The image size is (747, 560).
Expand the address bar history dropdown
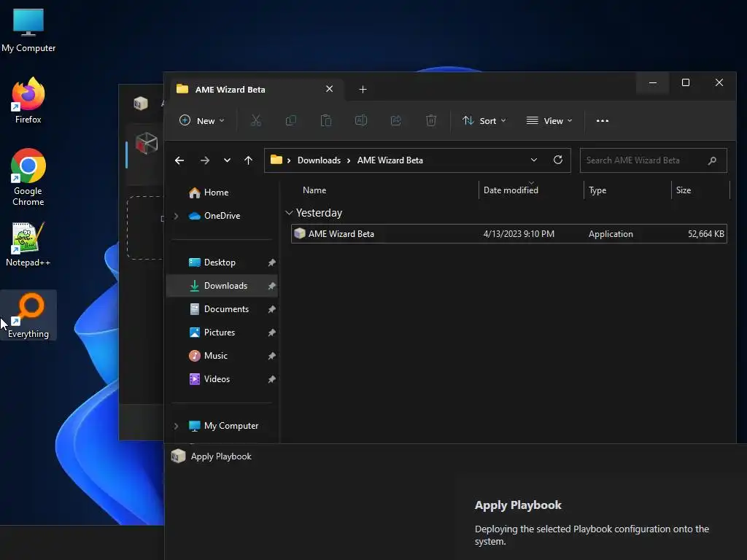(x=533, y=160)
